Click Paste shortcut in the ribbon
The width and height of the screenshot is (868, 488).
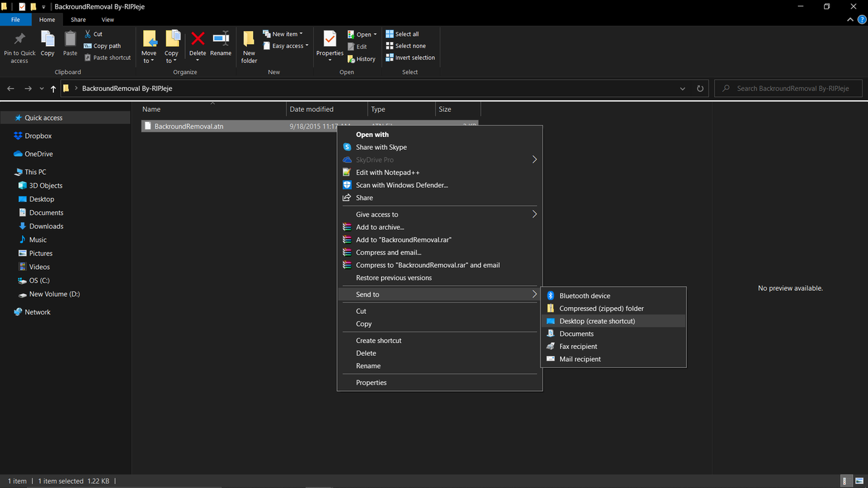tap(107, 58)
